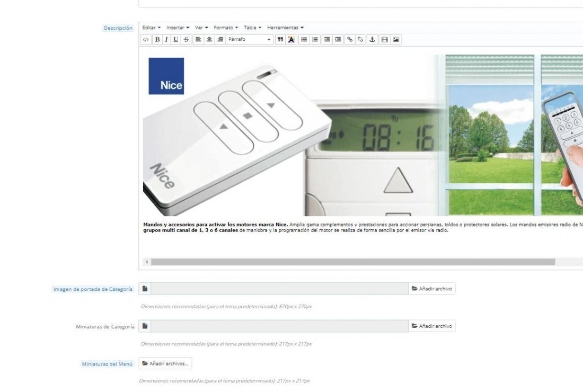The width and height of the screenshot is (583, 392).
Task: Remove link with unlink icon
Action: 360,39
